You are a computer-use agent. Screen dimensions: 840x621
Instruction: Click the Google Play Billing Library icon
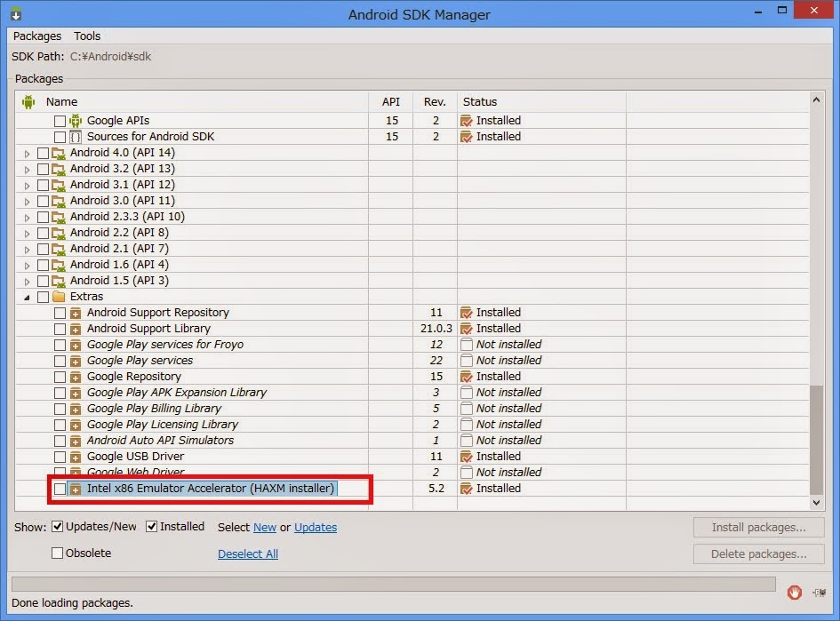click(x=76, y=409)
